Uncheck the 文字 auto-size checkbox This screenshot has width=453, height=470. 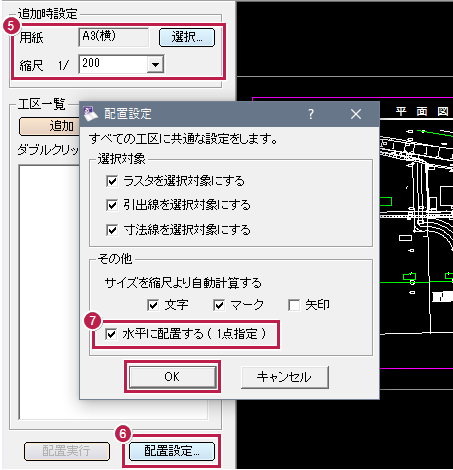(153, 305)
